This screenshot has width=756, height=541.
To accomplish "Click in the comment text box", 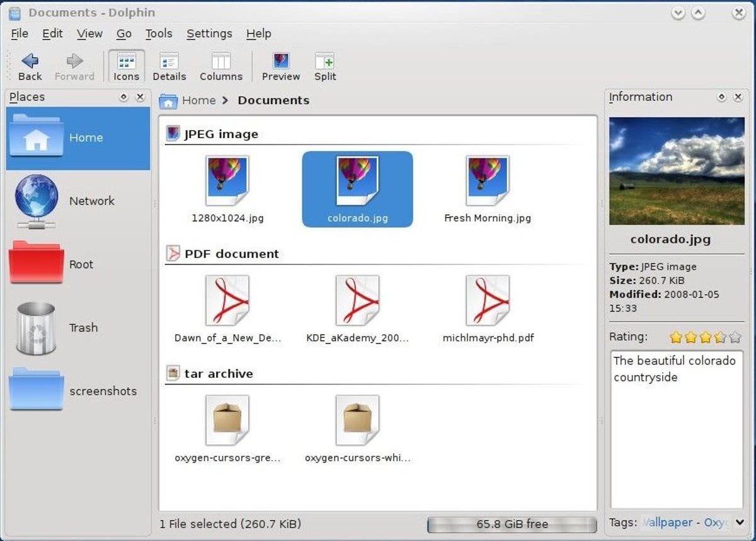I will (677, 429).
